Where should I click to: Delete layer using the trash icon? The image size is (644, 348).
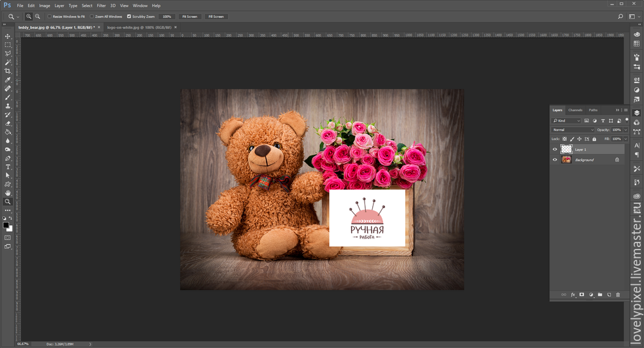[618, 295]
